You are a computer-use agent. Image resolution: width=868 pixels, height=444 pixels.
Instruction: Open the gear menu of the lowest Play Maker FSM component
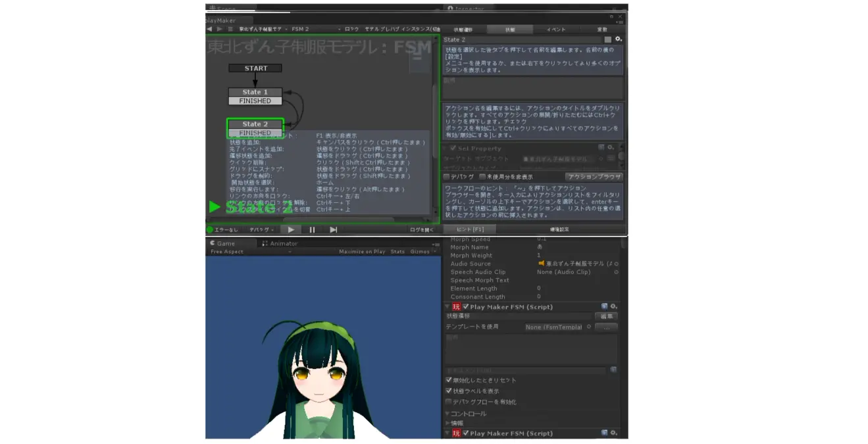pos(614,433)
